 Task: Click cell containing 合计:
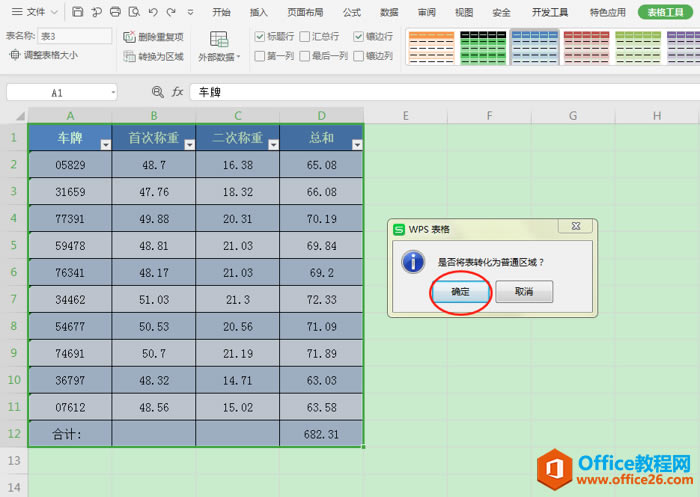click(x=70, y=434)
